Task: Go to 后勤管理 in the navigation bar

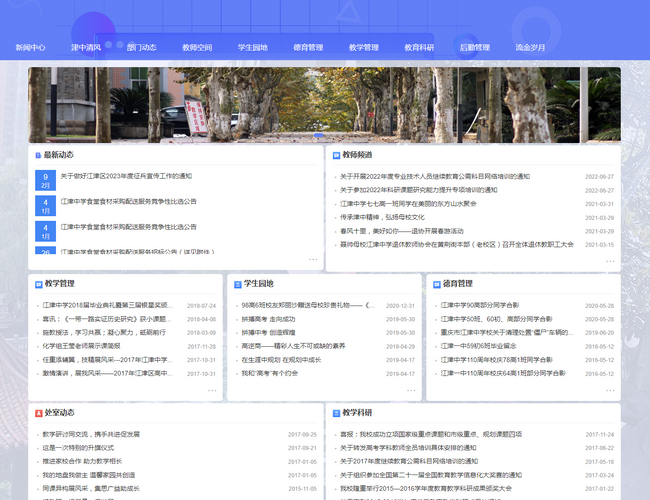Action: 475,48
